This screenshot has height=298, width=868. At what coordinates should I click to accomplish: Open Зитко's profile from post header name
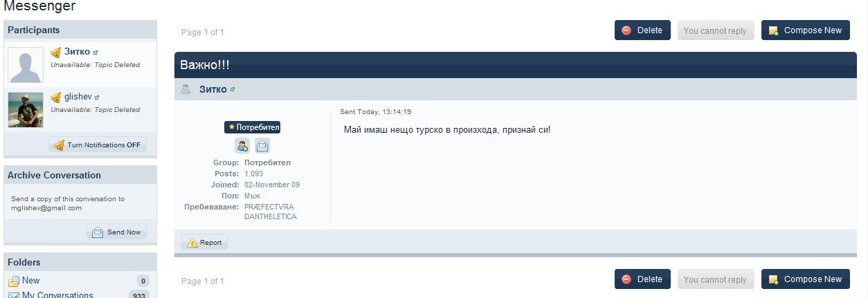(x=213, y=89)
